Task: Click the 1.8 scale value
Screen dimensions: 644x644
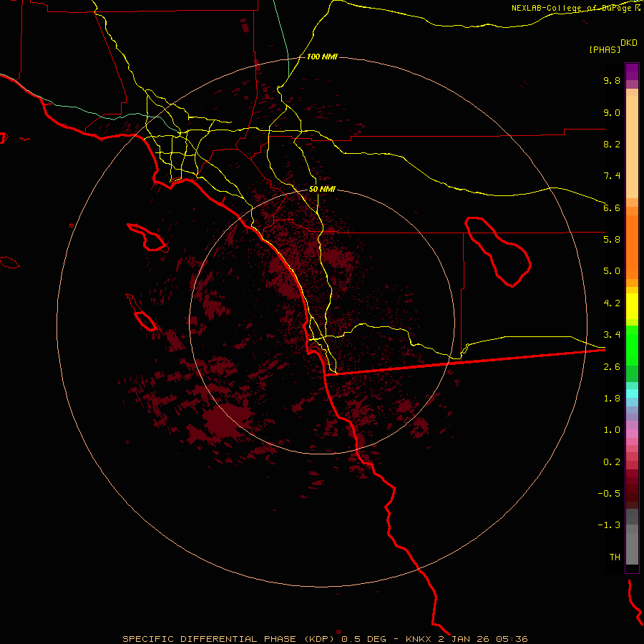Action: (x=612, y=399)
